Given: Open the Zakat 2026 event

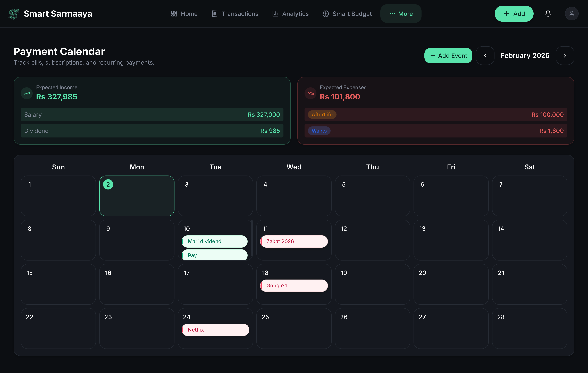Looking at the screenshot, I should (294, 241).
